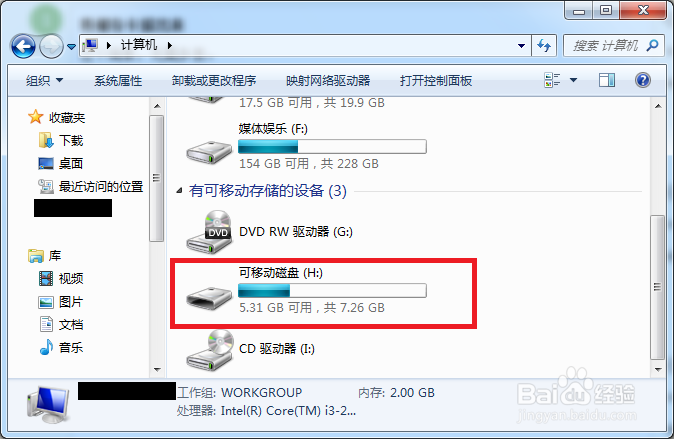Click the search computer input field
674x439 pixels.
[x=607, y=46]
